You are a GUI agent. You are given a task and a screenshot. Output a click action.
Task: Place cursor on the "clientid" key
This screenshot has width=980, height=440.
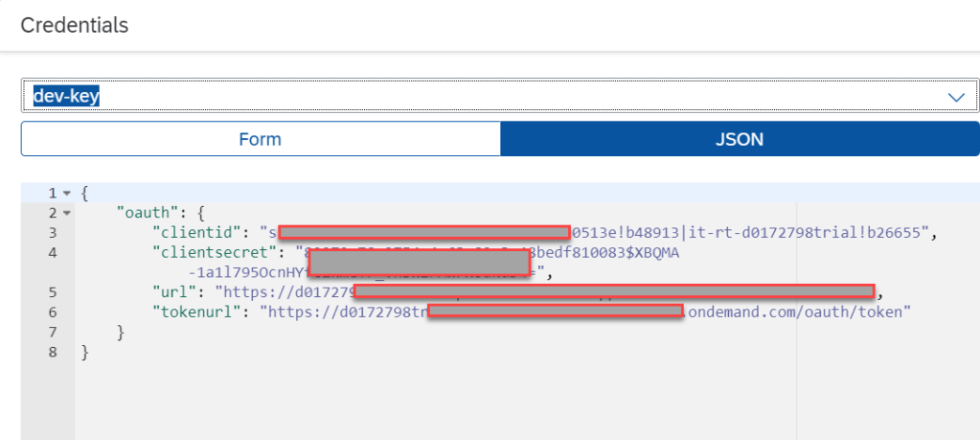(x=196, y=233)
